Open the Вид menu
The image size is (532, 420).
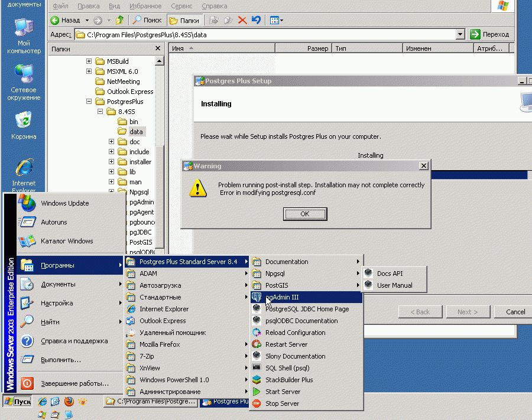pyautogui.click(x=114, y=6)
